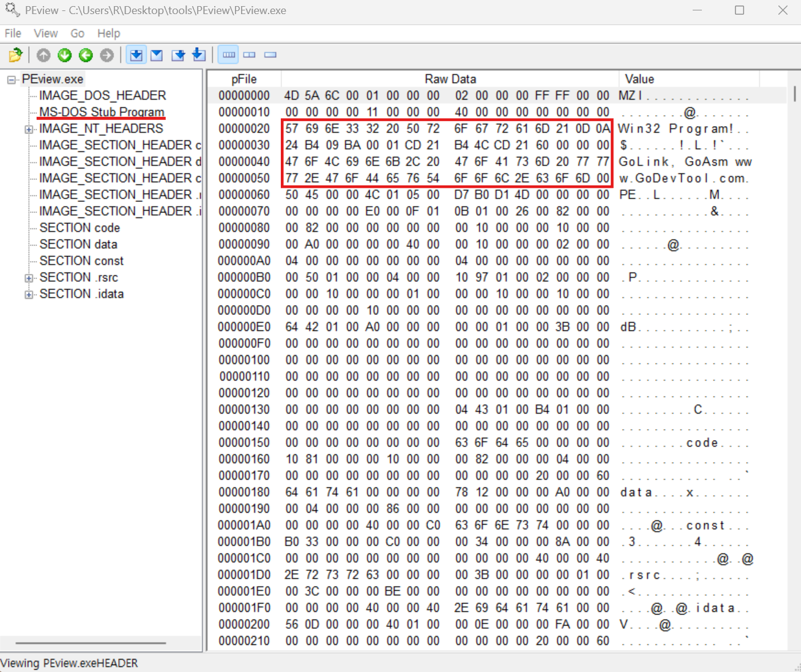
Task: Select the row at offset 00000180
Action: 497,492
